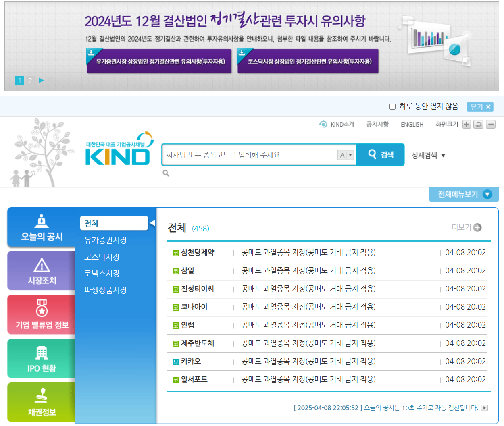The height and width of the screenshot is (426, 504).
Task: Download the 코스닥시장 정기결산 유의사항 file
Action: (x=308, y=61)
